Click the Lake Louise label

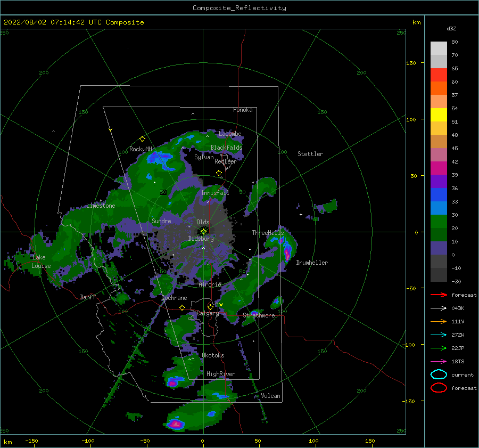(41, 262)
